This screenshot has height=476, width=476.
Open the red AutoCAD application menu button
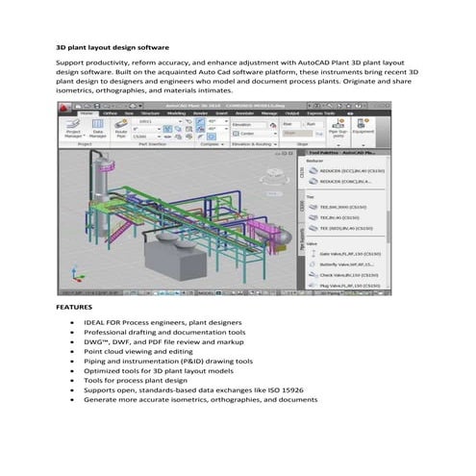tap(65, 108)
